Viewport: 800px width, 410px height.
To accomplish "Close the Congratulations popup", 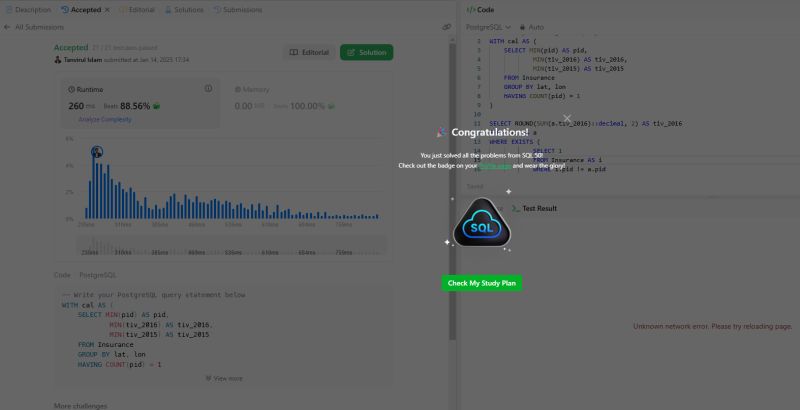I will coord(567,118).
